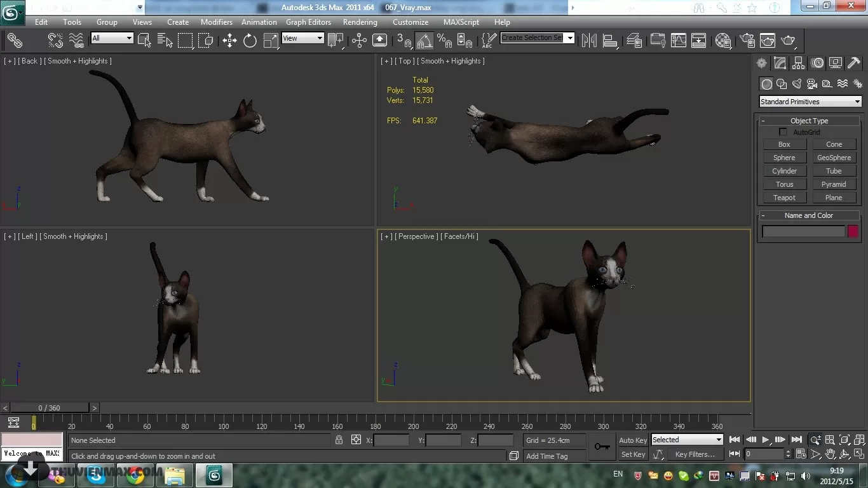Select the Select and Move tool
This screenshot has width=868, height=488.
pos(229,41)
